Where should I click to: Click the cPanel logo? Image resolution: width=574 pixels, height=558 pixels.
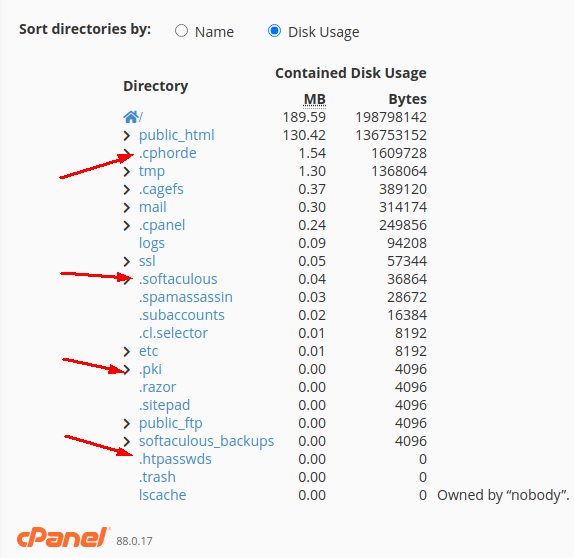[x=63, y=537]
